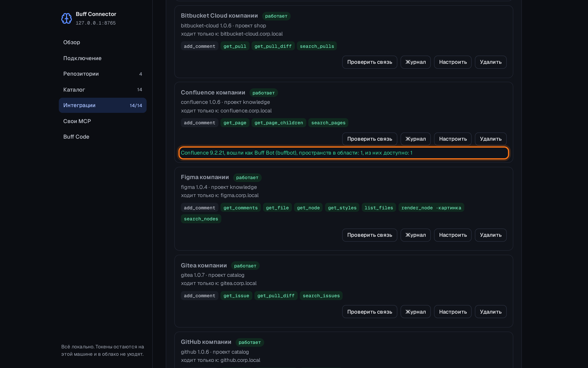Click Проверить связь for Confluence компании
Image resolution: width=588 pixels, height=368 pixels.
coord(370,139)
